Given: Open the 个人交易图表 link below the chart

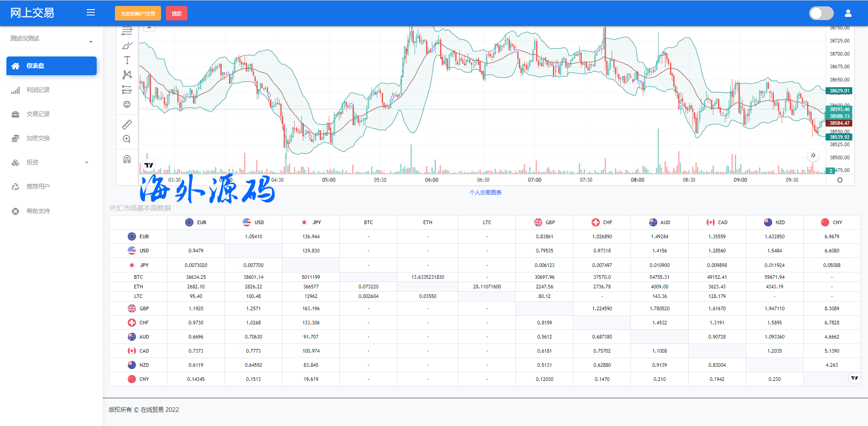Looking at the screenshot, I should 485,192.
